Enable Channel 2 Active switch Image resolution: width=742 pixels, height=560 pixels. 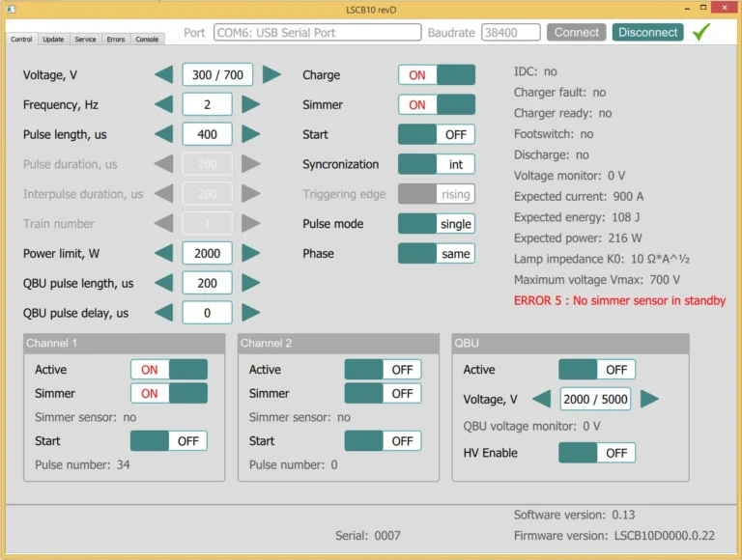point(383,370)
